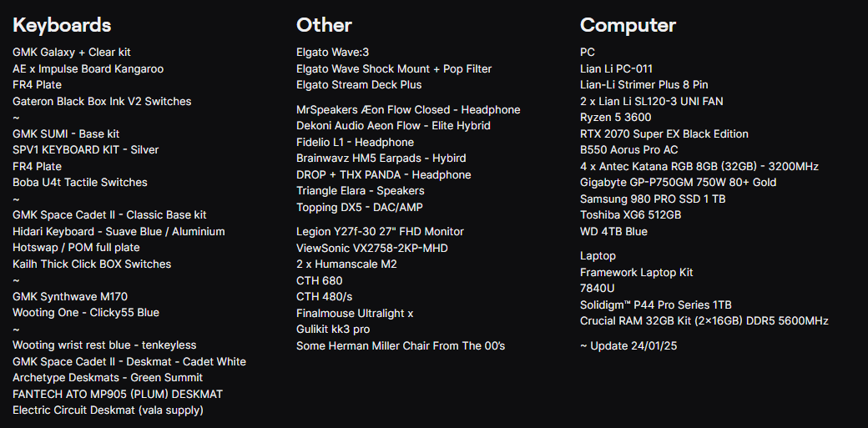Click Electric Circuit Deskmat (vala supply) line
This screenshot has height=428, width=868.
click(x=108, y=410)
